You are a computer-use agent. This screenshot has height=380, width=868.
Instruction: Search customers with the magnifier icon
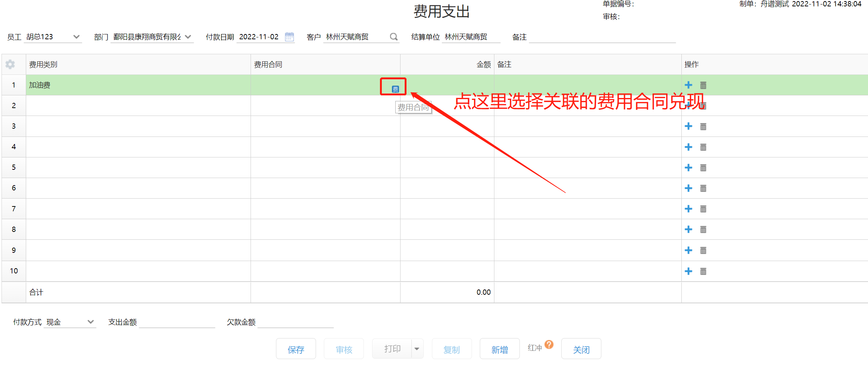(x=393, y=37)
